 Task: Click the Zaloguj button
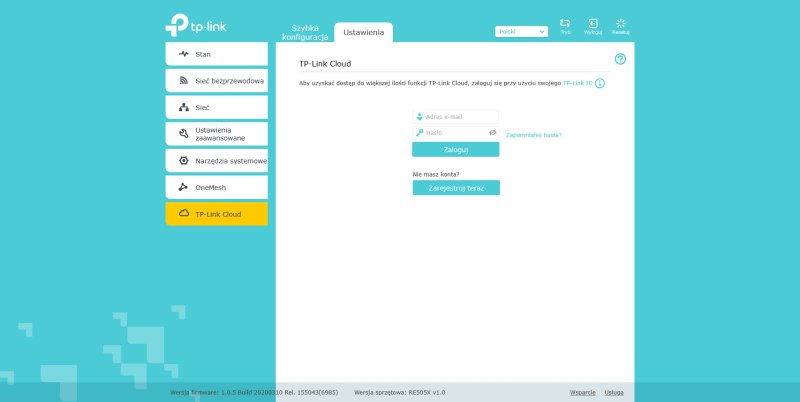[x=456, y=149]
